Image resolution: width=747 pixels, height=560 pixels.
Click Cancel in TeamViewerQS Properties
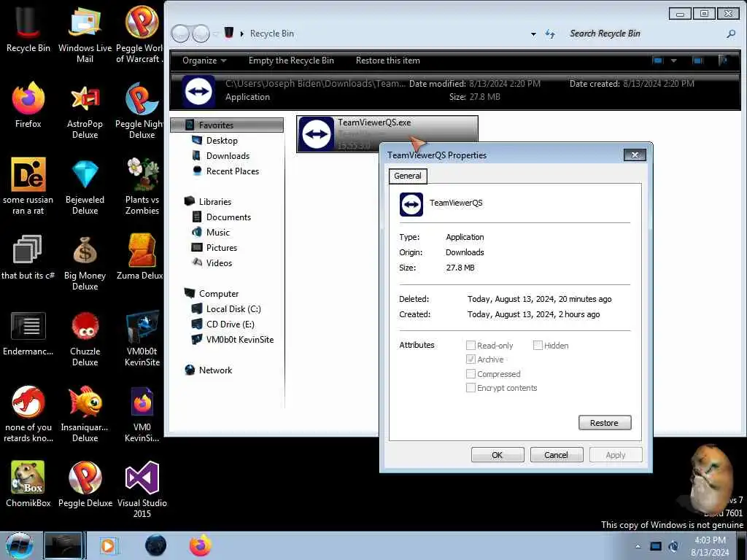pyautogui.click(x=557, y=455)
